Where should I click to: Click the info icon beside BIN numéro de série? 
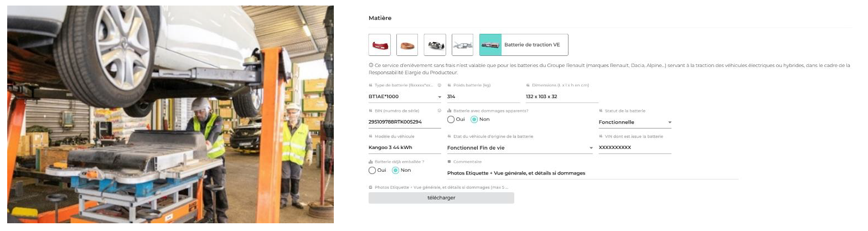click(x=439, y=110)
